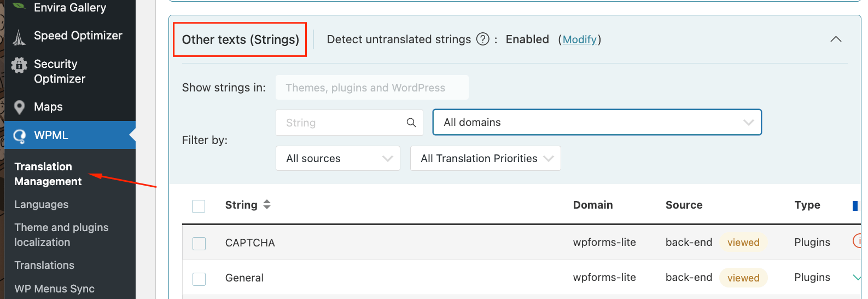
Task: Open Speed Optimizer menu item
Action: tap(78, 36)
